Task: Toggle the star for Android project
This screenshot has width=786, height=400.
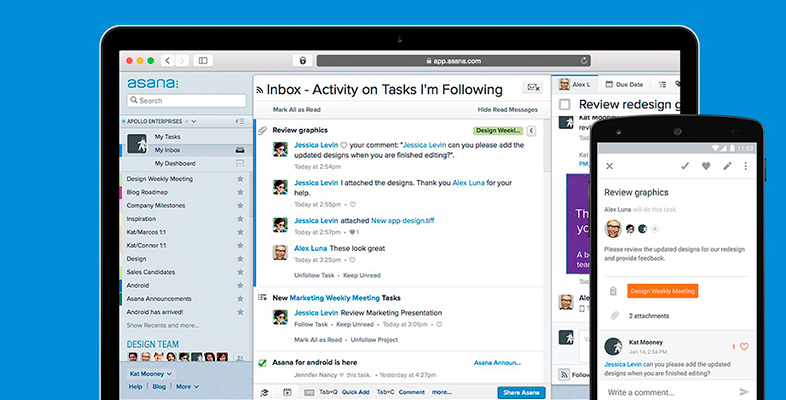Action: click(240, 285)
